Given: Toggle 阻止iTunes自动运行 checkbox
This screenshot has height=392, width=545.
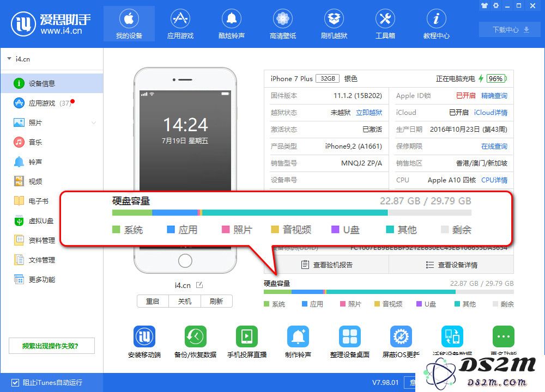Looking at the screenshot, I should tap(15, 383).
